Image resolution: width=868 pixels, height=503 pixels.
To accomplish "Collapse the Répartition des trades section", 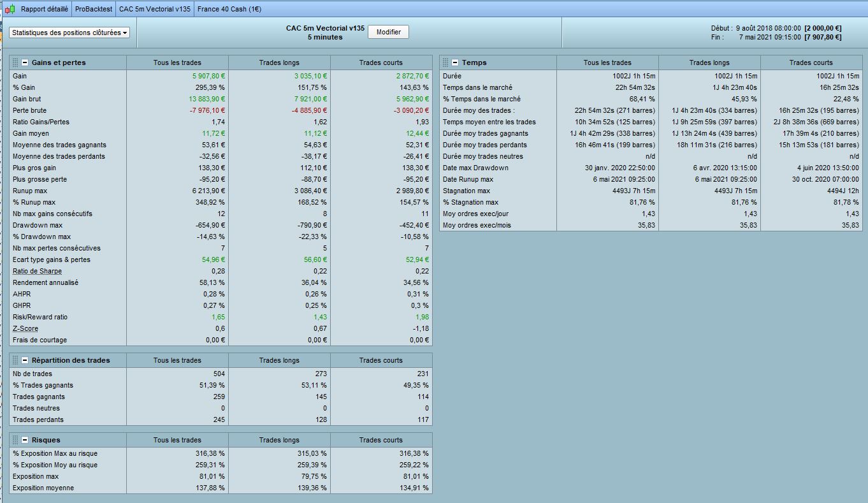I will pos(25,360).
